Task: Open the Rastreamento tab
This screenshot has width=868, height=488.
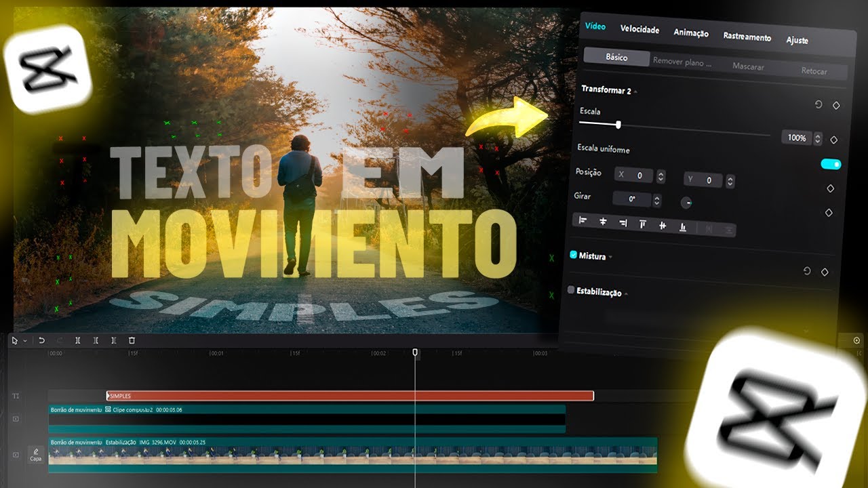Action: 747,37
